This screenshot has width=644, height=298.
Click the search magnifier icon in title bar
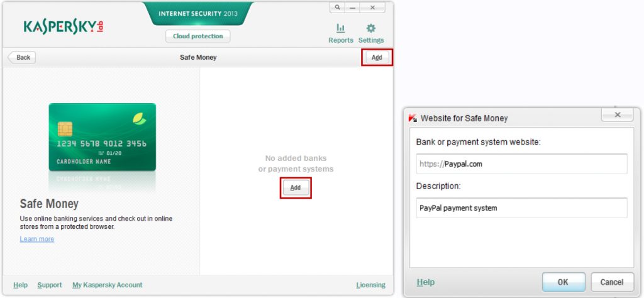click(337, 8)
